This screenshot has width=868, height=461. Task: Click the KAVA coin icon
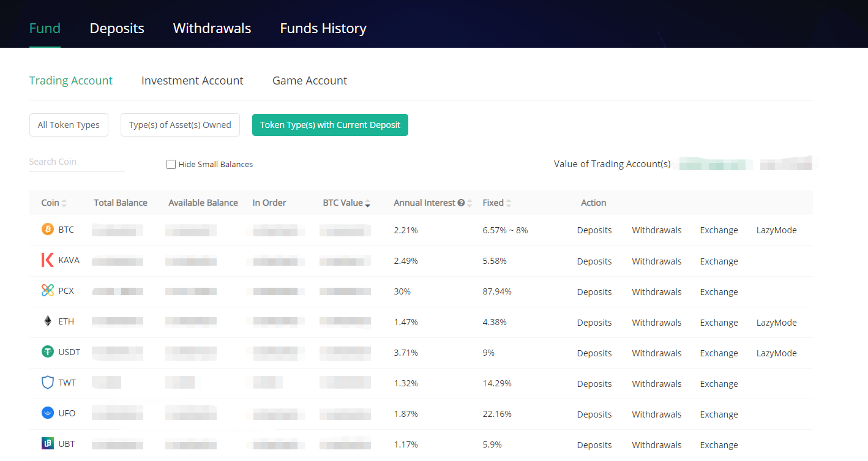[47, 260]
